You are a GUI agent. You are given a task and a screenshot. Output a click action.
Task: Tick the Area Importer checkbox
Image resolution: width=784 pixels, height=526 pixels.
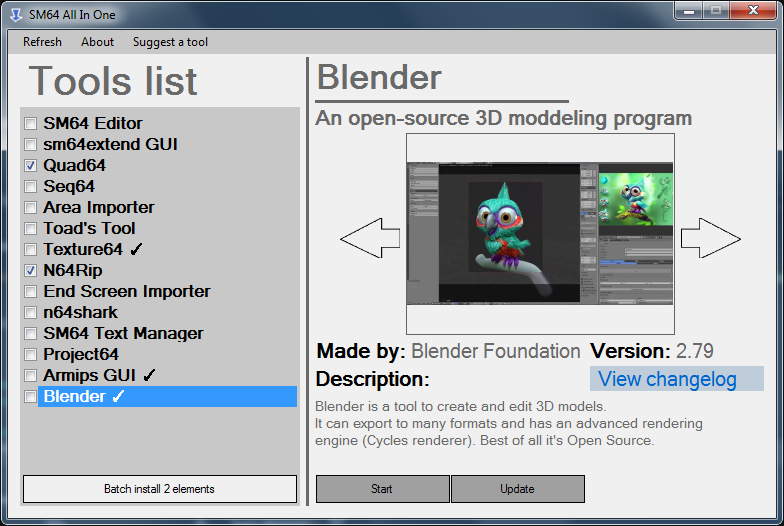[x=30, y=208]
